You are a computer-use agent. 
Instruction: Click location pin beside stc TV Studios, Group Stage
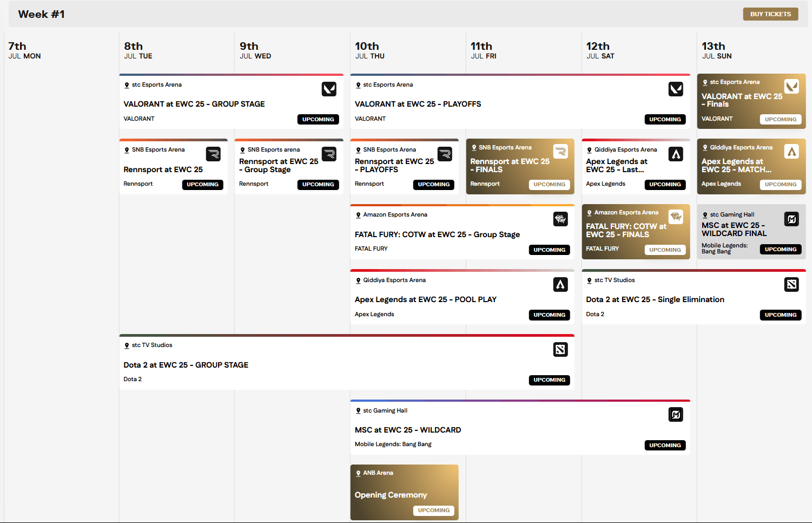point(127,345)
